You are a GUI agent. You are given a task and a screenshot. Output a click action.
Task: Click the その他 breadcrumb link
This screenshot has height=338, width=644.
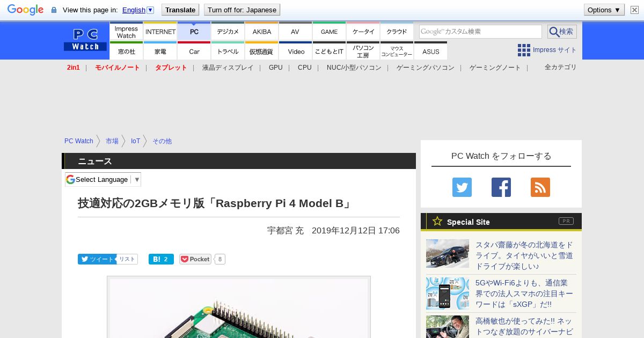pyautogui.click(x=162, y=141)
